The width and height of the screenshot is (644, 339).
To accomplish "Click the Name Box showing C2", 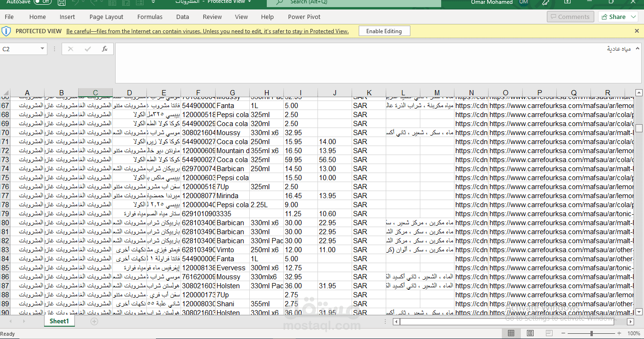I will tap(20, 49).
